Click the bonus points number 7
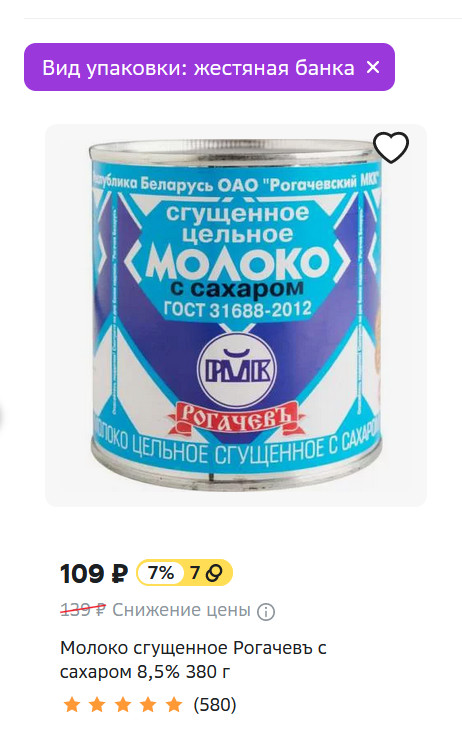This screenshot has width=462, height=750. tap(194, 573)
